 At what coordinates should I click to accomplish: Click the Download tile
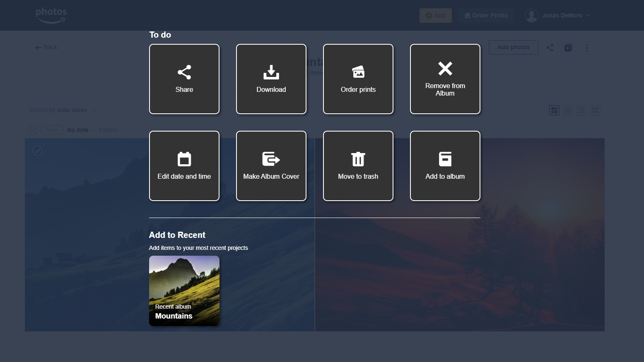271,79
